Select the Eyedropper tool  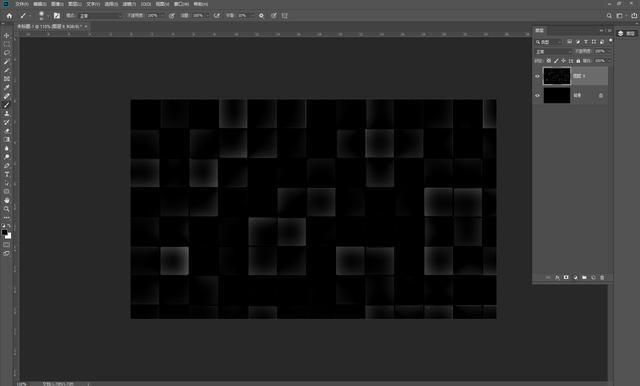coord(7,87)
